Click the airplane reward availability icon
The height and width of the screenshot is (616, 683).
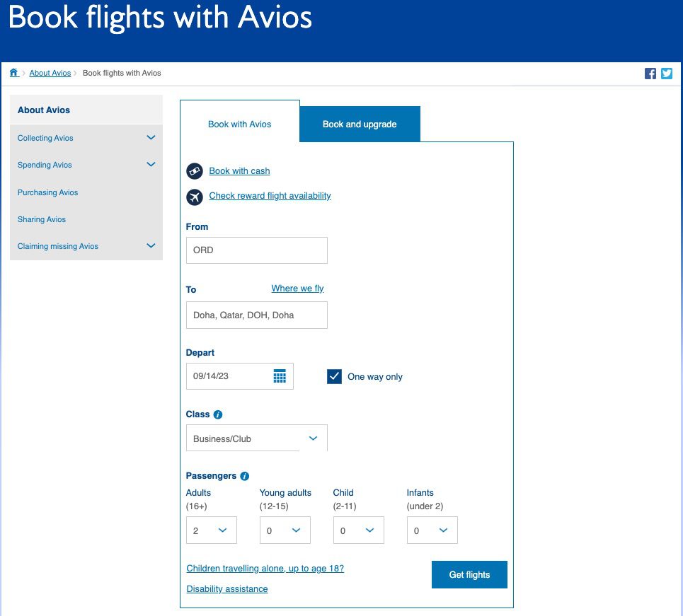click(195, 197)
